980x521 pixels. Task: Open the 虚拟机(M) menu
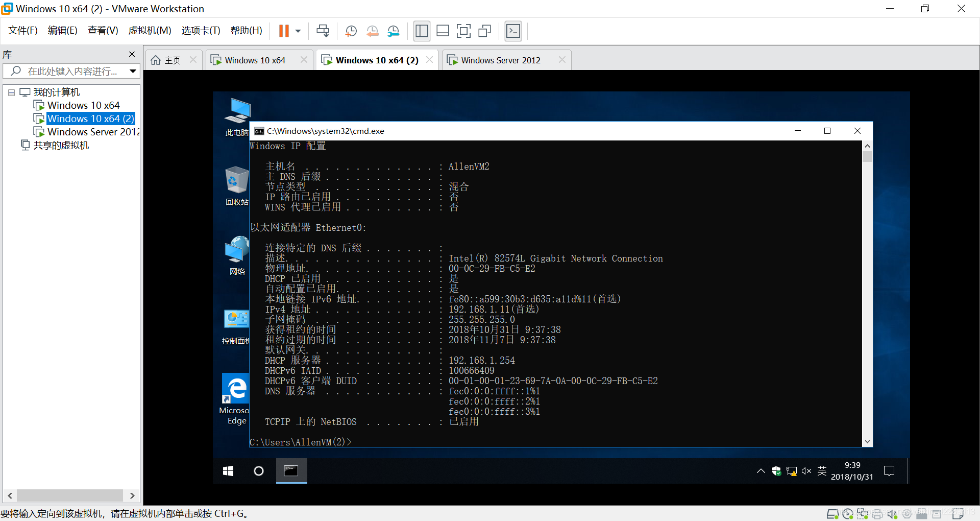point(150,31)
